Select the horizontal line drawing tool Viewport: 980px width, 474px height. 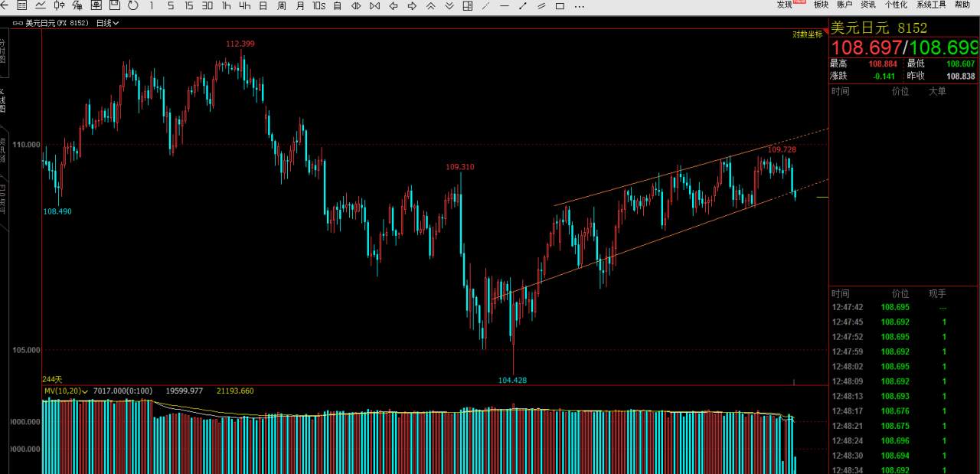[x=504, y=5]
